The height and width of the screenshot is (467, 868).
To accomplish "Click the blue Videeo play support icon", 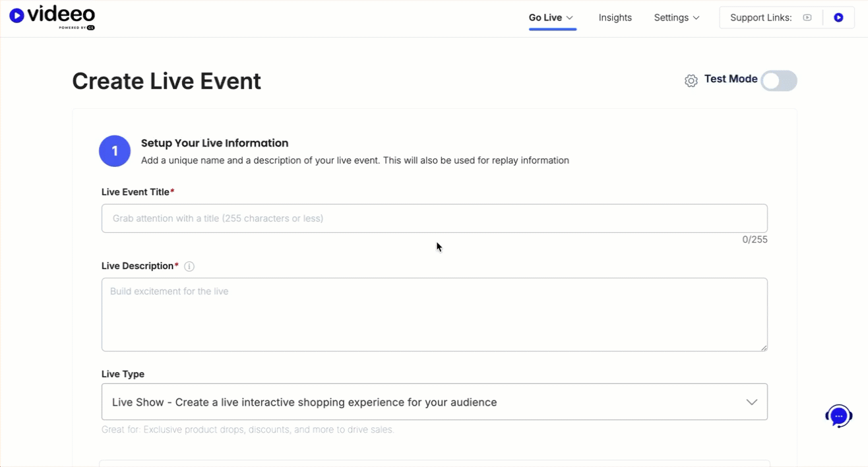I will [838, 18].
